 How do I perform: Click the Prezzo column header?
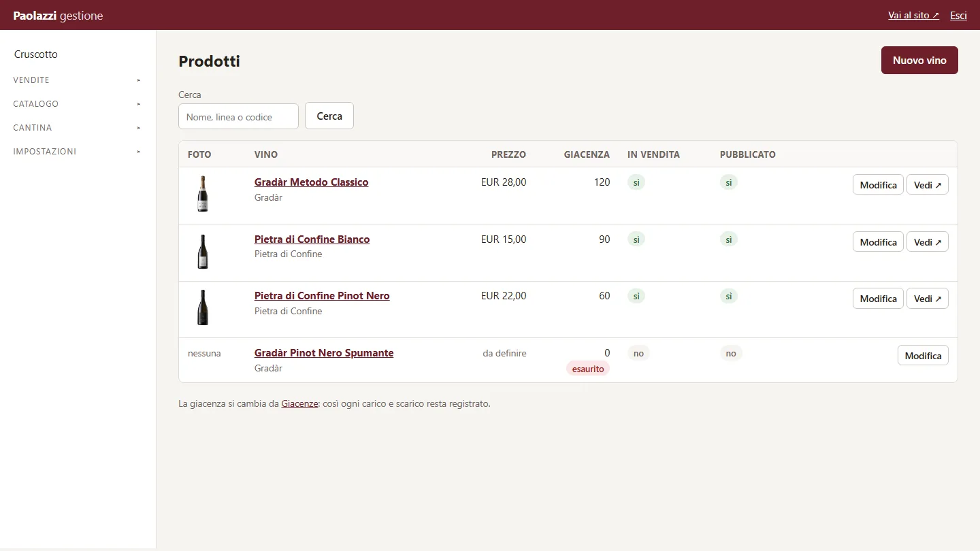click(x=508, y=154)
